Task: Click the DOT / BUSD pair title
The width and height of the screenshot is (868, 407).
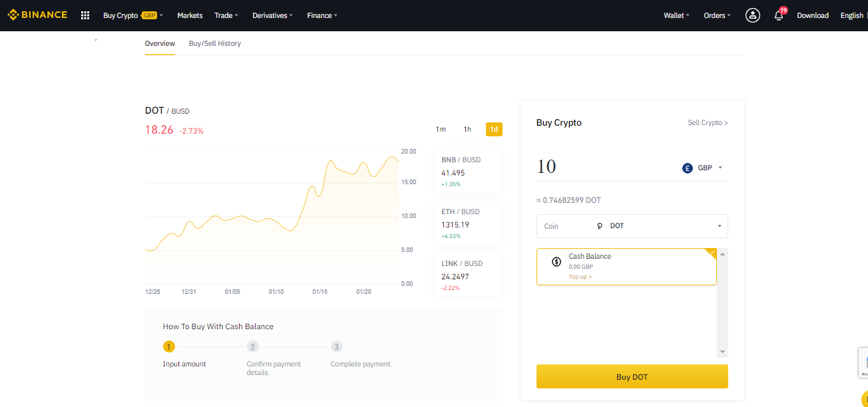Action: (x=167, y=111)
